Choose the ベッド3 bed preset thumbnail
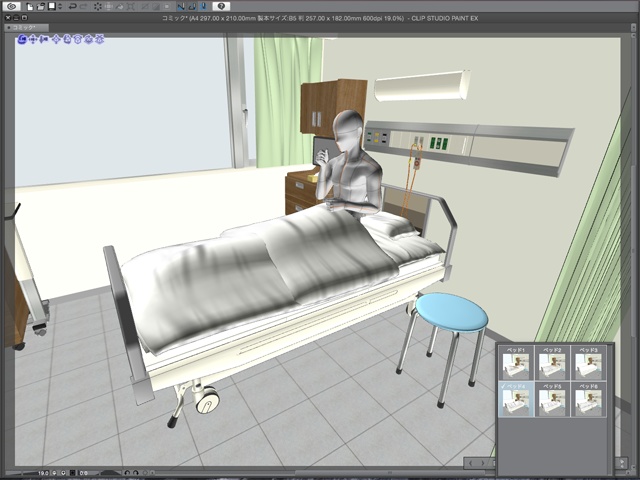The image size is (640, 480). pos(588,363)
